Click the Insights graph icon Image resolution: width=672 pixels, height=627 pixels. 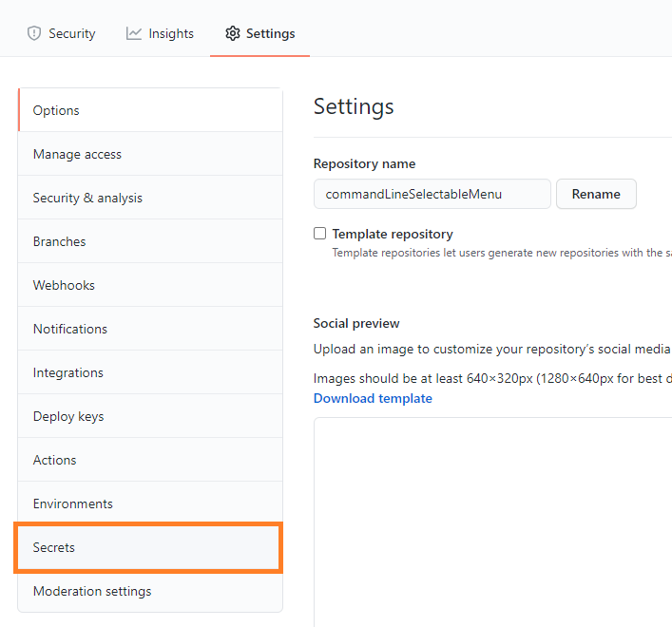134,33
